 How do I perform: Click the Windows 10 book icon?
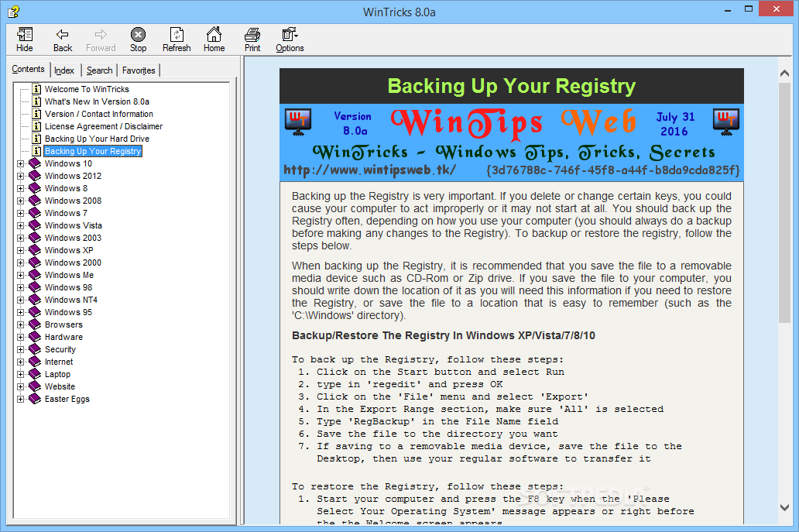pyautogui.click(x=35, y=163)
